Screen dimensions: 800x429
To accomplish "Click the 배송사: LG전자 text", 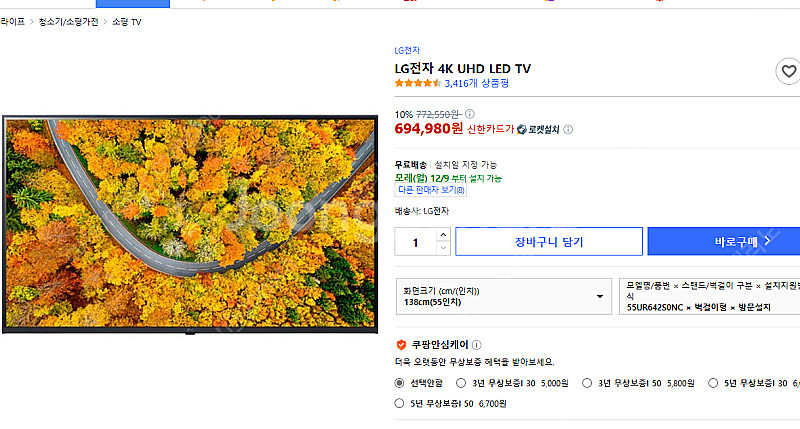I will point(421,211).
